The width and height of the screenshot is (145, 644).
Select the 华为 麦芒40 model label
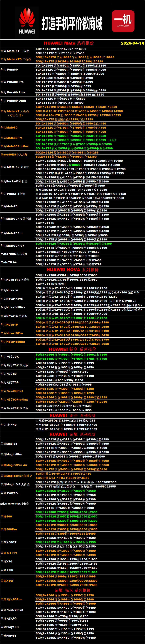[9, 425]
